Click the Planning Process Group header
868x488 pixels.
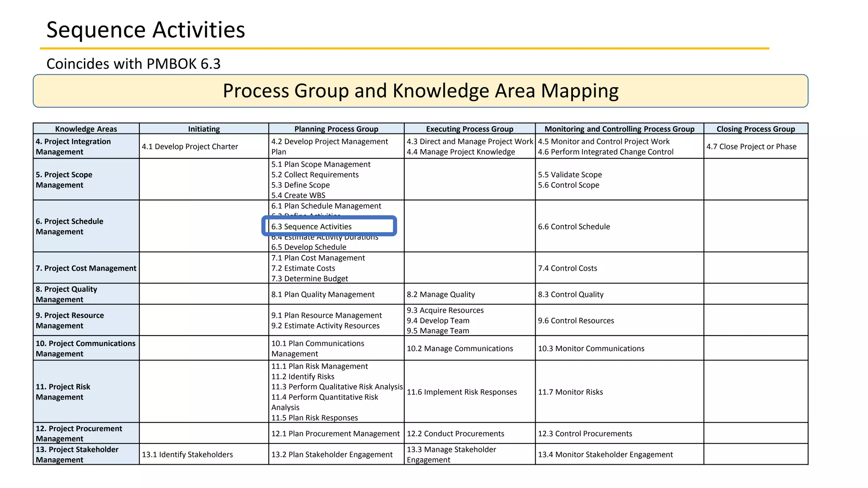[x=336, y=129]
